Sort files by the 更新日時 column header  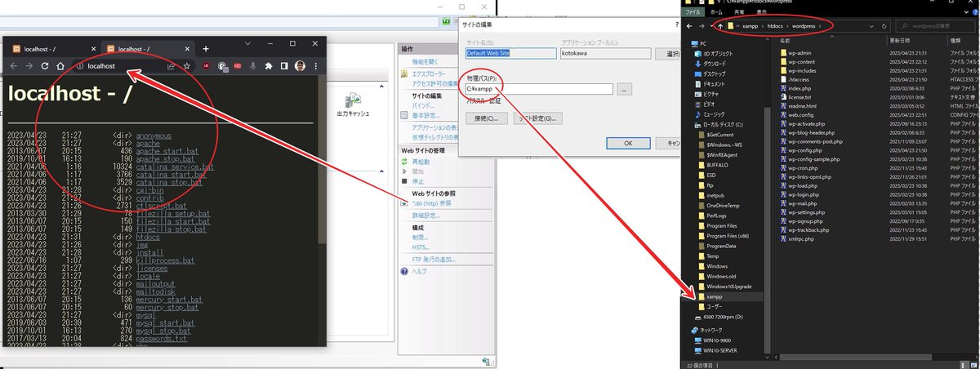(899, 39)
